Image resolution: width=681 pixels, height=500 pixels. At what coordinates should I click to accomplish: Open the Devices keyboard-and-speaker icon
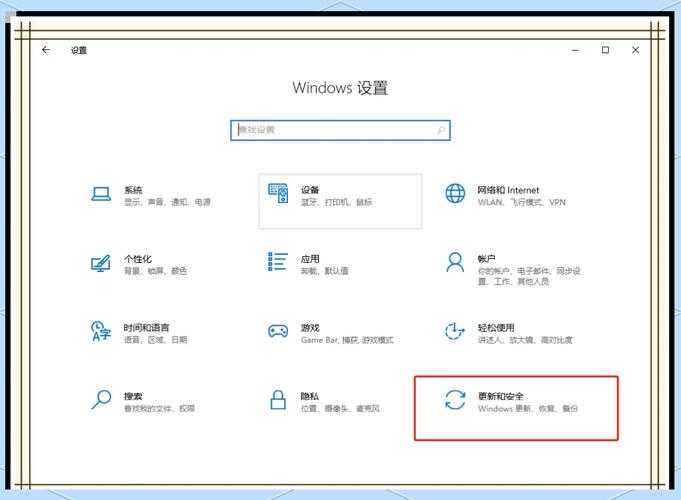278,193
